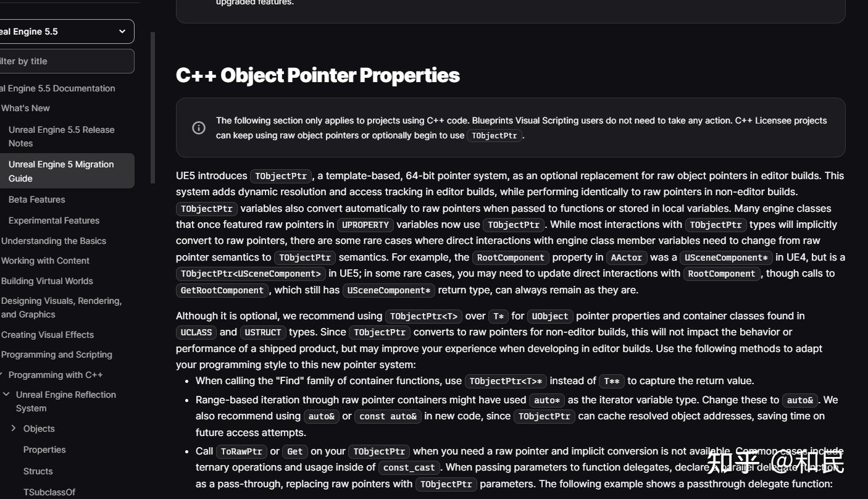Open the Structs documentation page
The height and width of the screenshot is (499, 868).
[x=38, y=471]
